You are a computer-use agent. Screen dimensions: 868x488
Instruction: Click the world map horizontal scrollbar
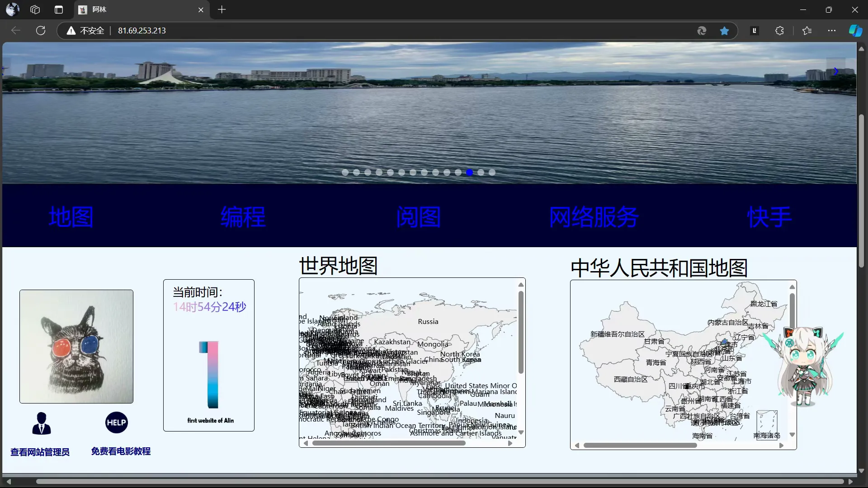coord(389,443)
